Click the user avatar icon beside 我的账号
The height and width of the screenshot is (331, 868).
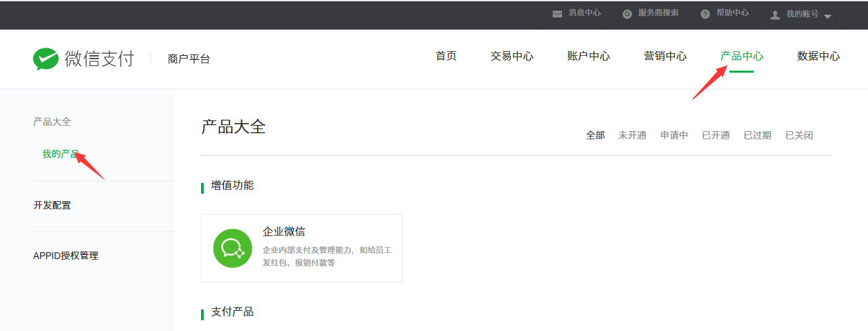[775, 14]
